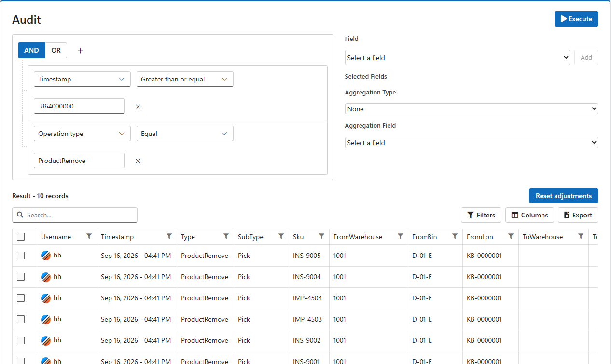
Task: Open the Equal operator dropdown
Action: pos(185,134)
